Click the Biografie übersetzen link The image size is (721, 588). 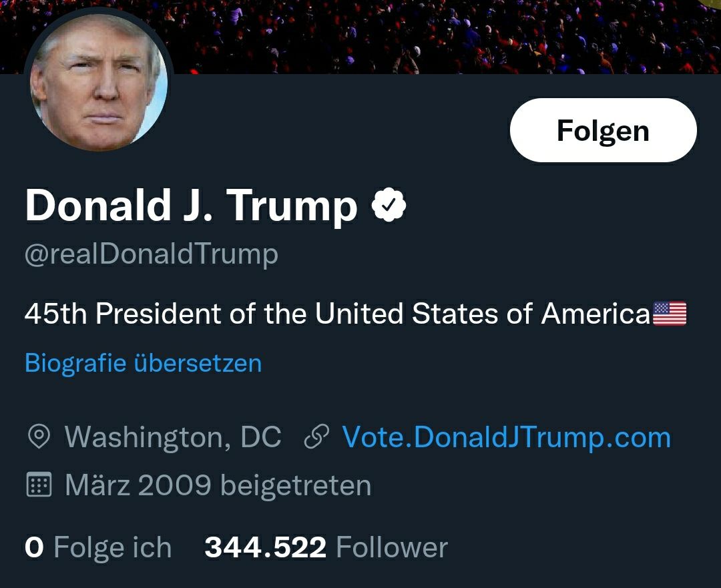143,363
